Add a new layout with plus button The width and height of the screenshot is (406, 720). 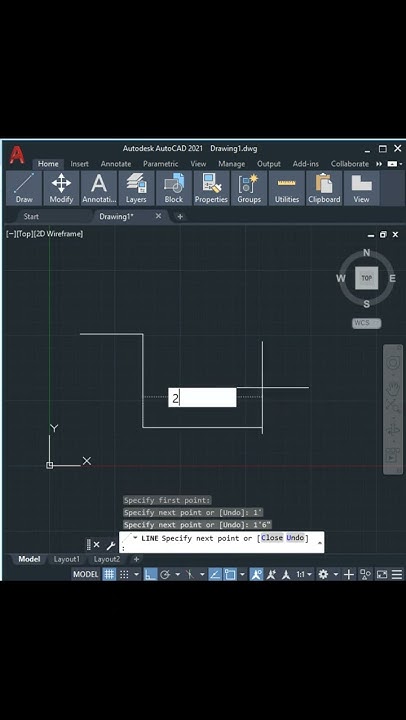click(136, 559)
